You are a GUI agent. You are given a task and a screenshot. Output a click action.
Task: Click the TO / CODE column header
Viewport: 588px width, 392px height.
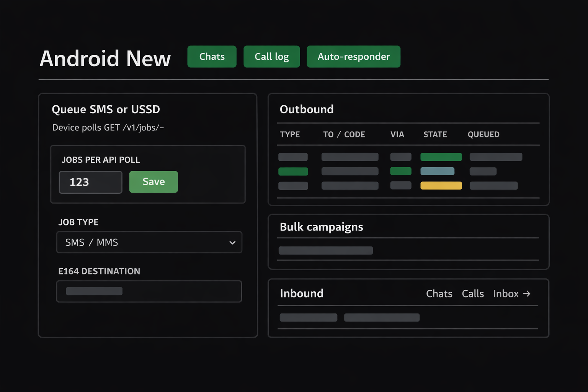point(344,134)
